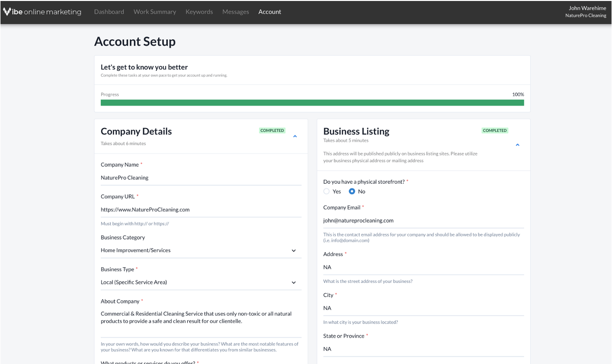Click the Address input field

423,267
